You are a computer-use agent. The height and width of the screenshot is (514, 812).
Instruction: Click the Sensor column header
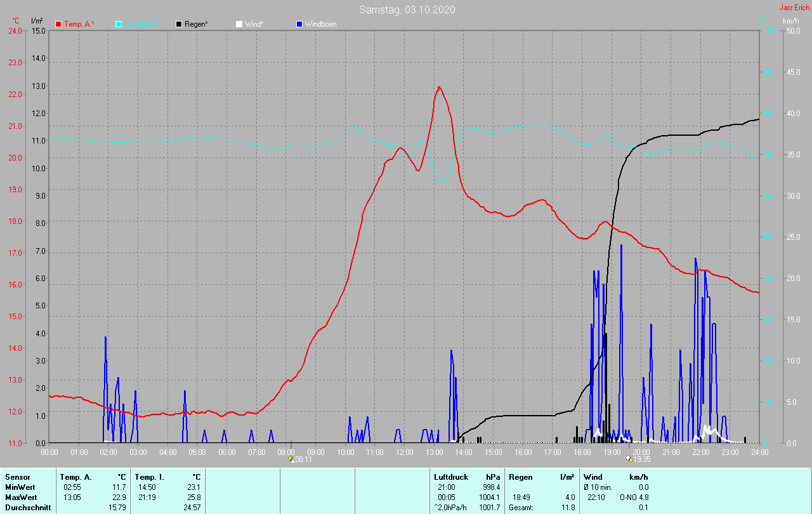point(17,477)
